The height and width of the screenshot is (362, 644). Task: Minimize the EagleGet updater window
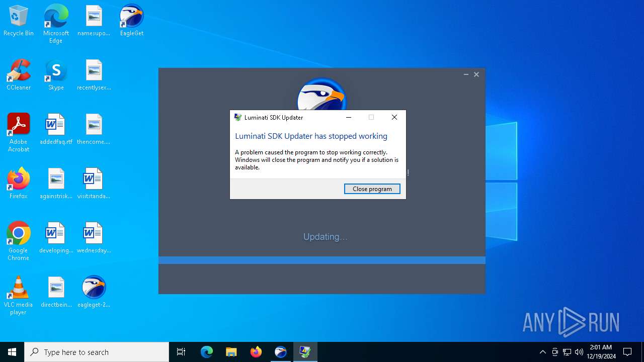click(466, 74)
